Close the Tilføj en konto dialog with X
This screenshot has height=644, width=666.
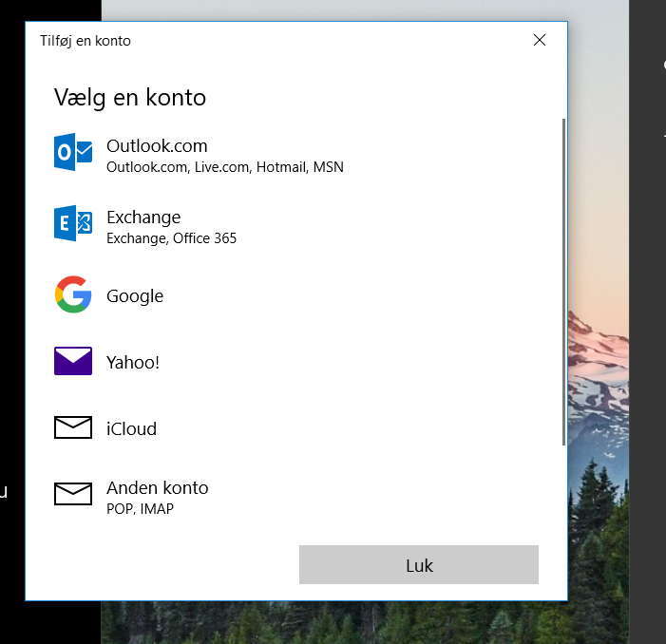(x=540, y=40)
